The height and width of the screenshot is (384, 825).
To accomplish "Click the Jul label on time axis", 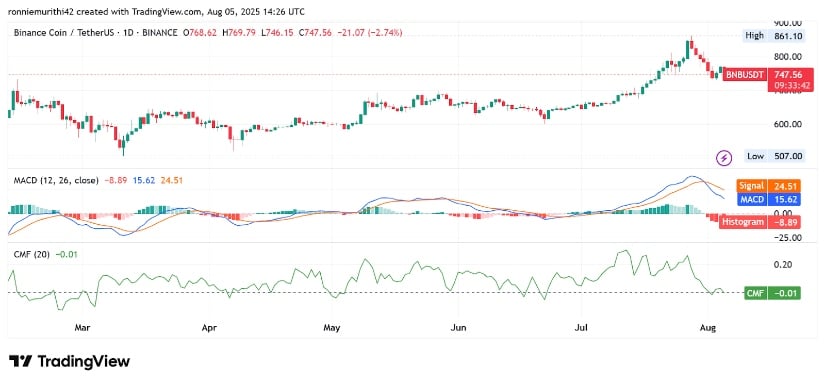I will click(581, 328).
